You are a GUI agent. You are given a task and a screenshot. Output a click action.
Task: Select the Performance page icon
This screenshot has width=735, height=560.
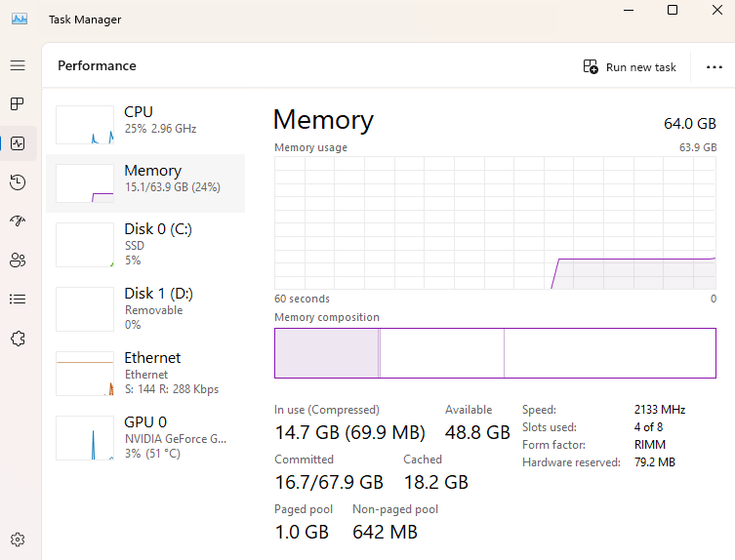point(18,143)
